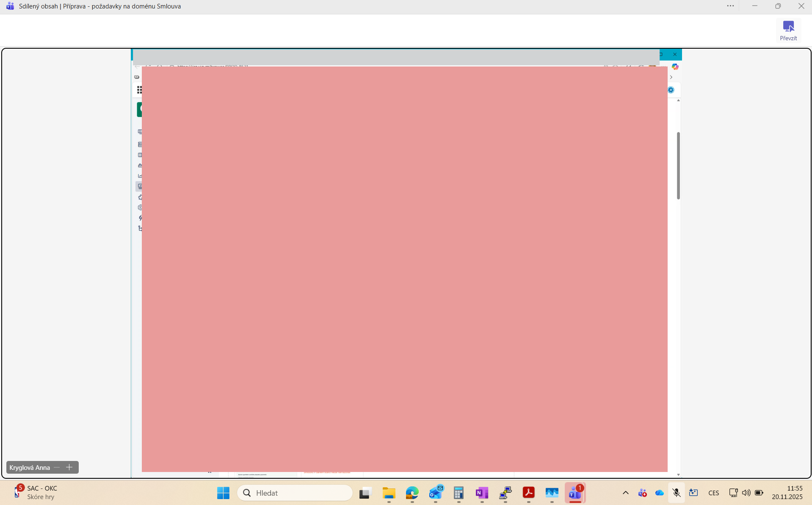Screen dimensions: 812x505
Task: Click the Hledat search field
Action: pos(295,493)
